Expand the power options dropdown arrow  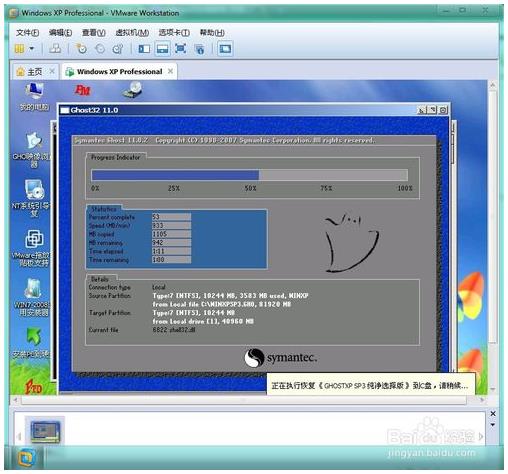tap(32, 49)
